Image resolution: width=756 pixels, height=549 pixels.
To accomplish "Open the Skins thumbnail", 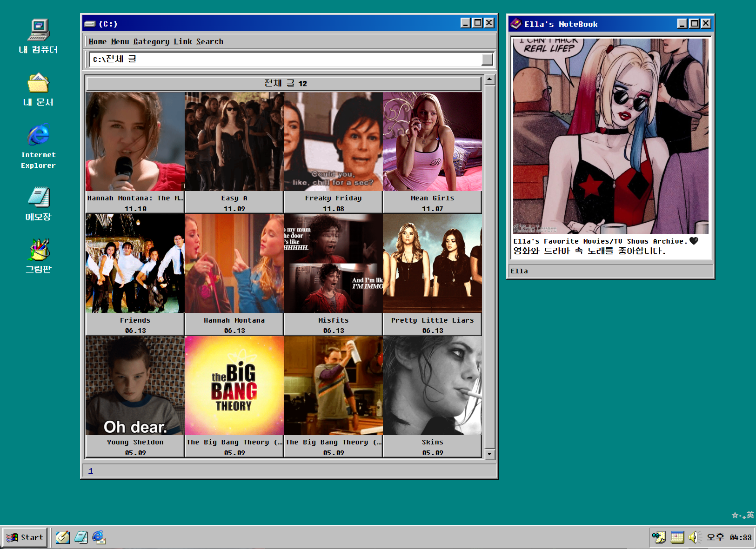I will click(x=432, y=385).
